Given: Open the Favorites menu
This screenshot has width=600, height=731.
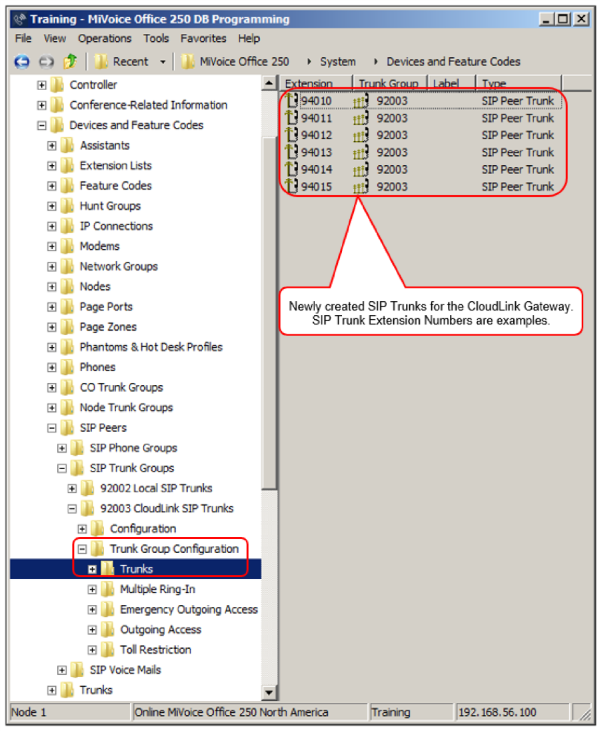Looking at the screenshot, I should coord(203,38).
